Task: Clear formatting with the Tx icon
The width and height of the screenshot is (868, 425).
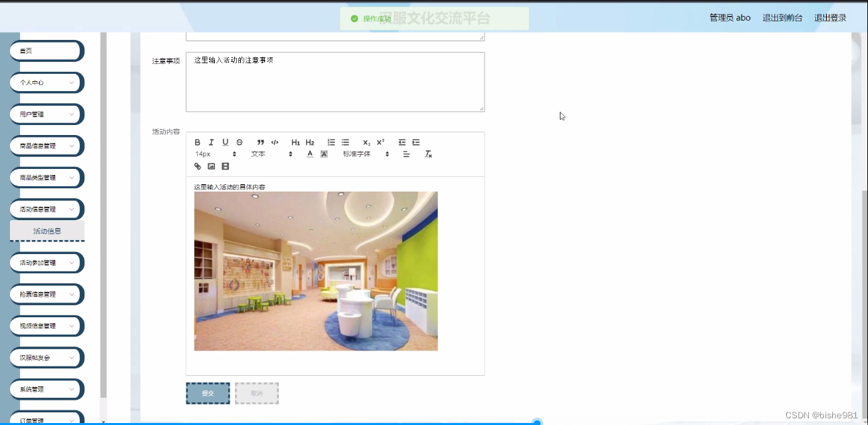Action: pyautogui.click(x=429, y=154)
